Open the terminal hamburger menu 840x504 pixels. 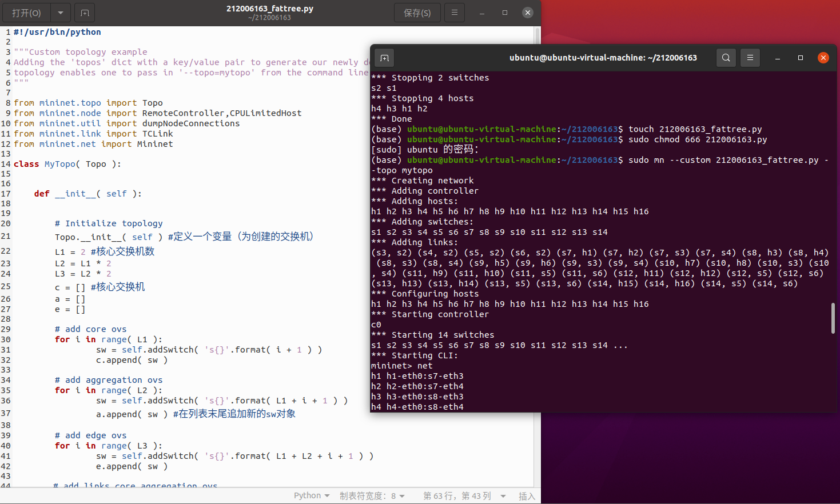750,58
